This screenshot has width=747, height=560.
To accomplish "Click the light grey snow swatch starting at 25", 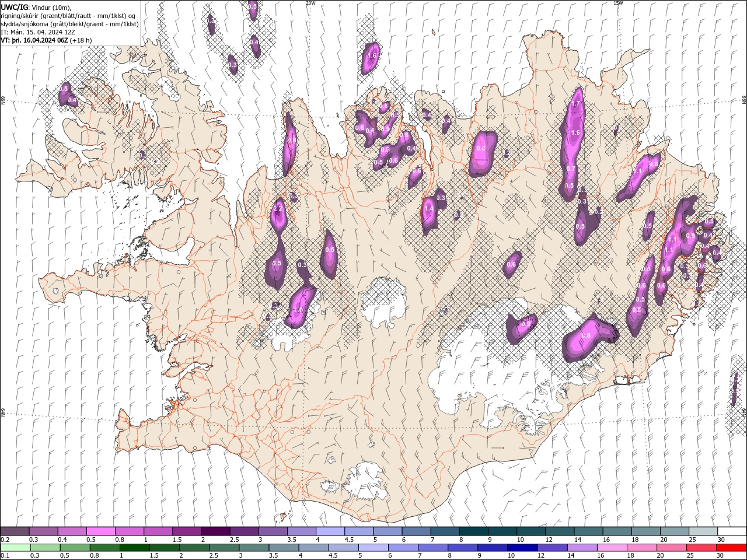I will tap(703, 531).
